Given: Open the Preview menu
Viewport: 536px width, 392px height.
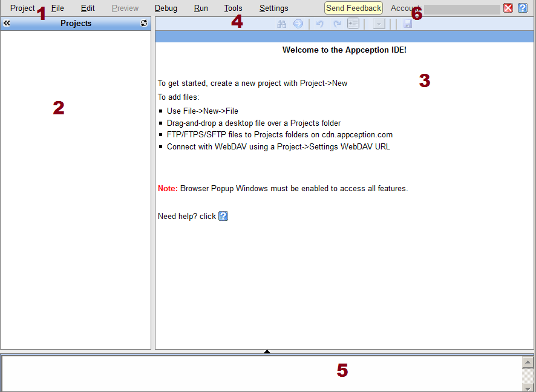Looking at the screenshot, I should pos(125,8).
